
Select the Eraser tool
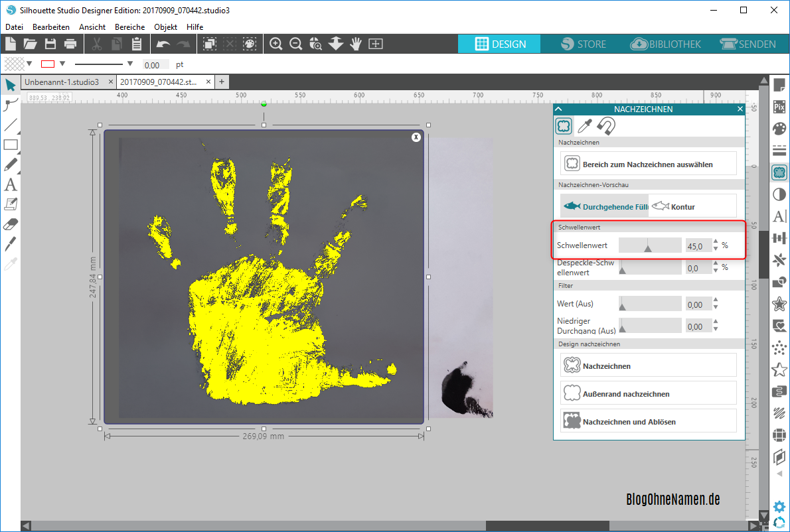(x=11, y=224)
